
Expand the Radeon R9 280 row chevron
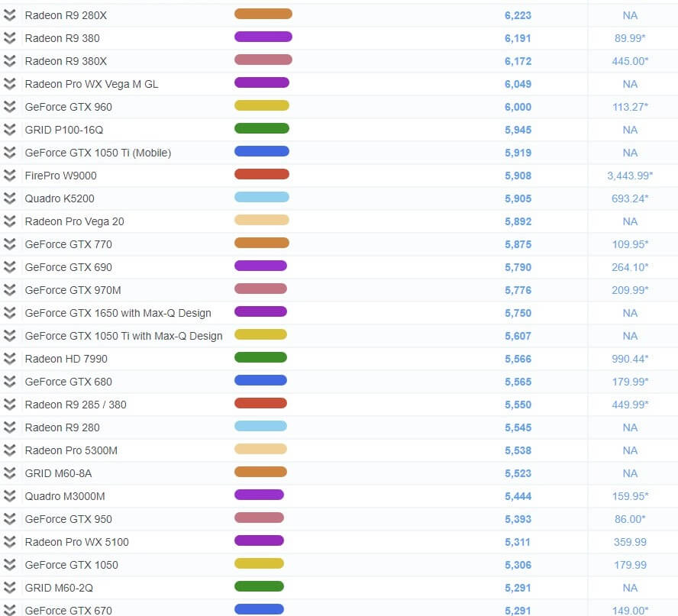(x=9, y=427)
